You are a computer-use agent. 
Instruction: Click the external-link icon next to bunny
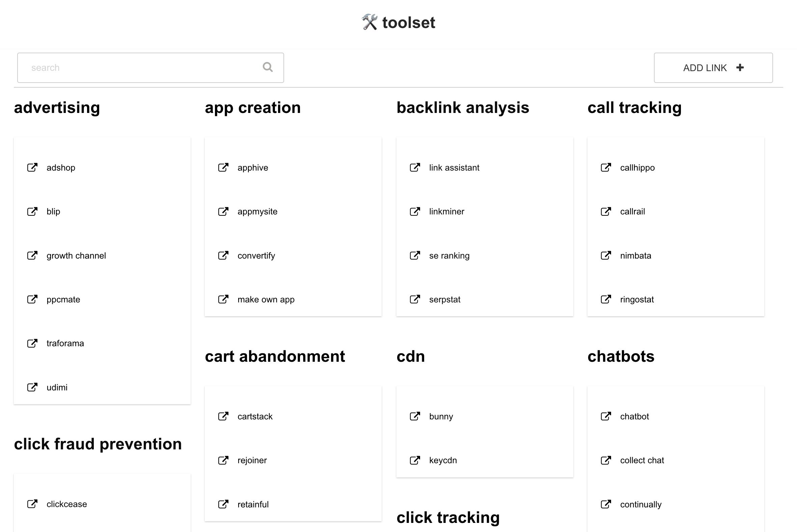point(415,416)
